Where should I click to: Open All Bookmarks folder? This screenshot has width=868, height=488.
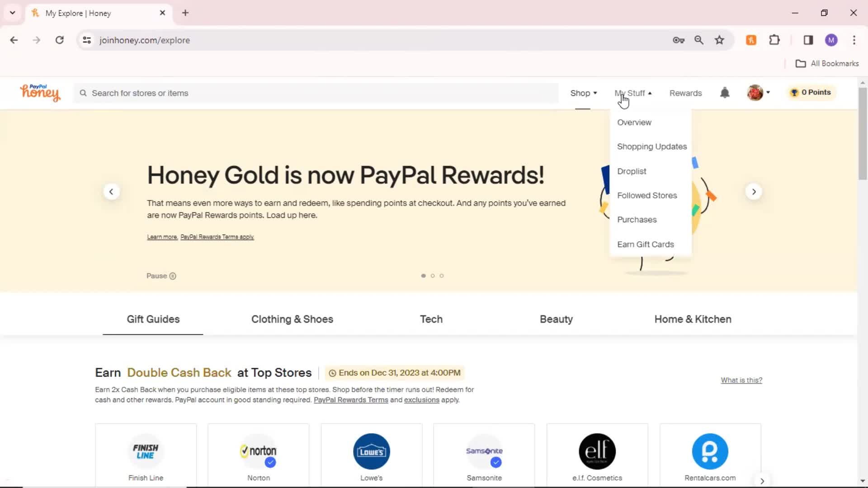(827, 64)
